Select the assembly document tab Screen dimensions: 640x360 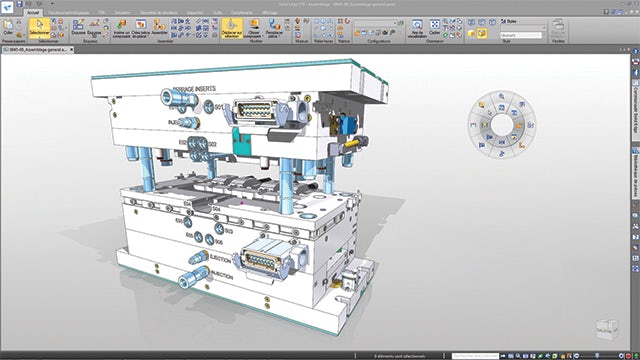[x=38, y=49]
